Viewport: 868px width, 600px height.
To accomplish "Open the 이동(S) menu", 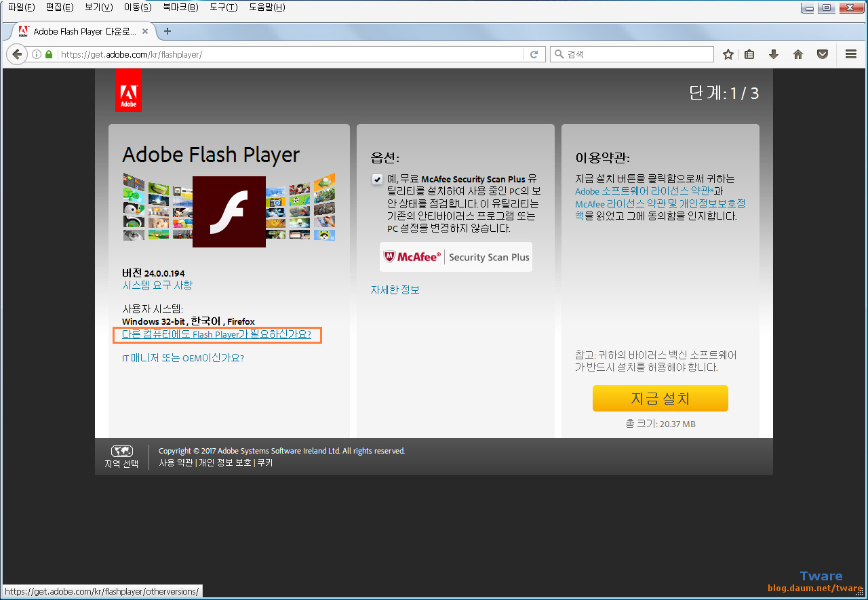I will click(x=138, y=7).
